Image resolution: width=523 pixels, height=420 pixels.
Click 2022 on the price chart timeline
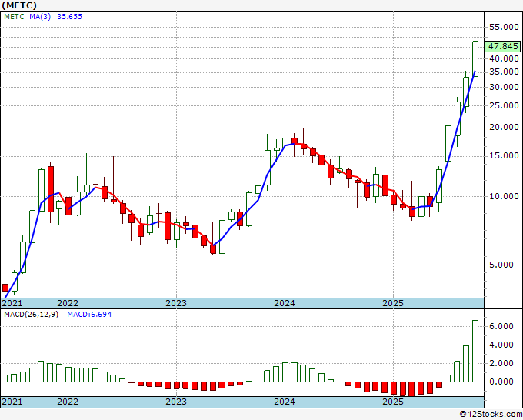(68, 303)
